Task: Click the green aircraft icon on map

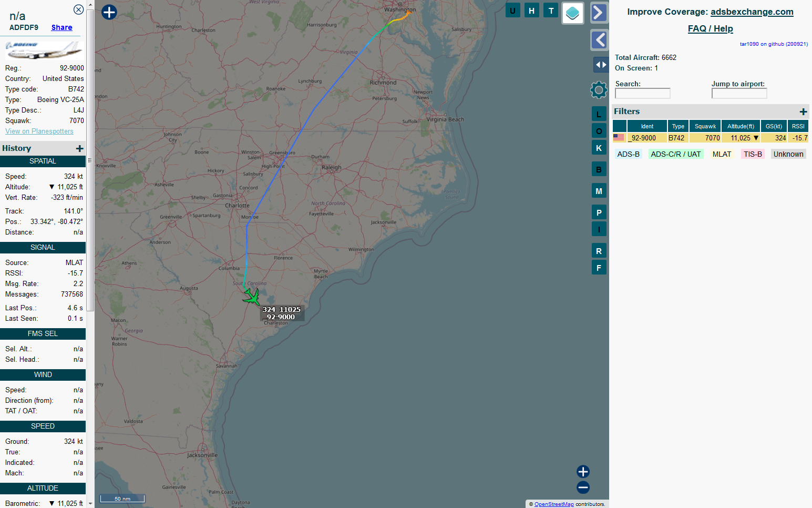Action: point(251,297)
